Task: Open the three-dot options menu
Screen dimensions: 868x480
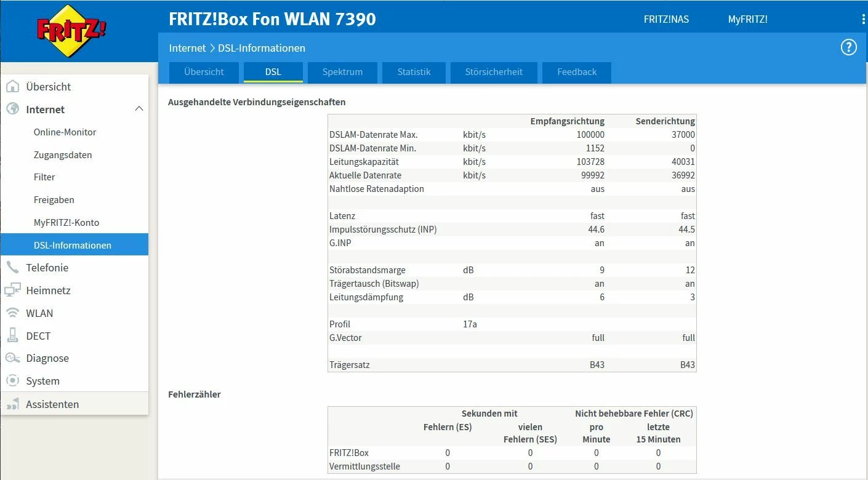Action: point(864,19)
